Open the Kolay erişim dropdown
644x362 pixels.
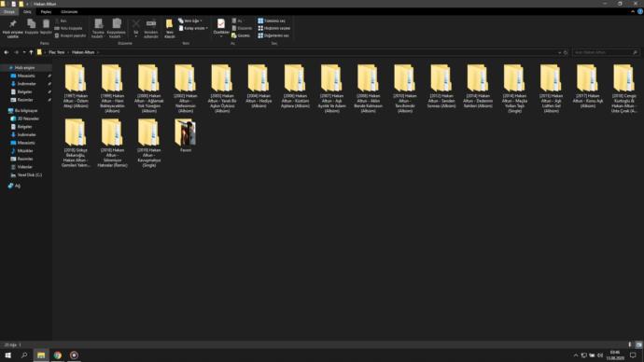coord(193,28)
